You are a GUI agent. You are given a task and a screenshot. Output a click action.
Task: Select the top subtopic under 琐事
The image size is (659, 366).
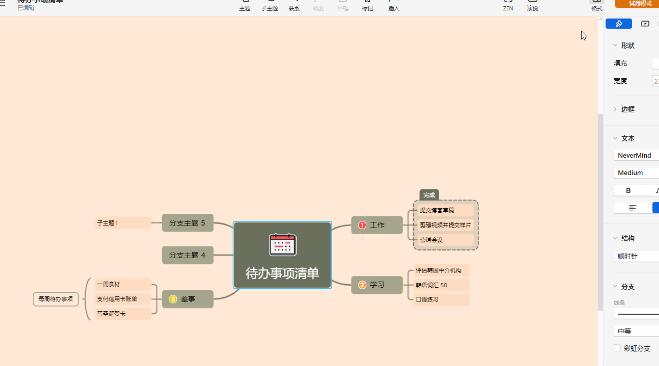(x=122, y=284)
